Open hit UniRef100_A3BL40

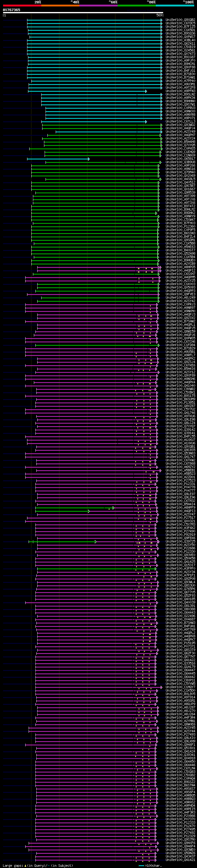click(180, 40)
